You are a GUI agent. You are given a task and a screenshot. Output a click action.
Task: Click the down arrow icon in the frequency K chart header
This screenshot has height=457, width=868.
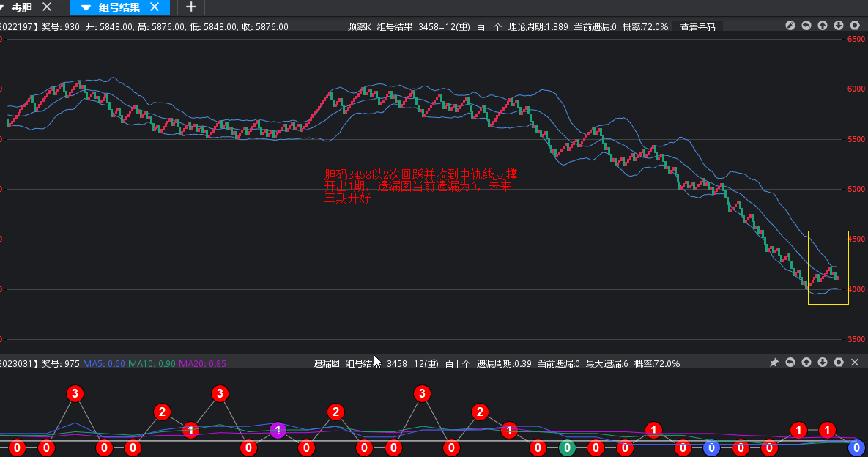(839, 26)
